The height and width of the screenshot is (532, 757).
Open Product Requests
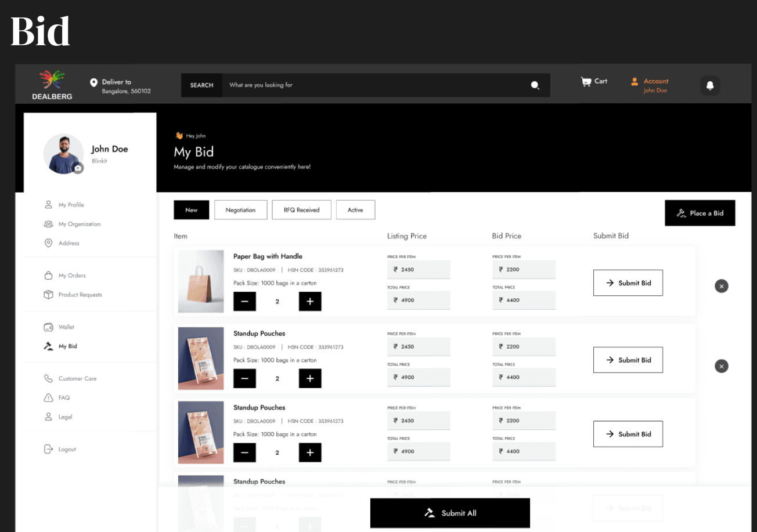[73, 295]
